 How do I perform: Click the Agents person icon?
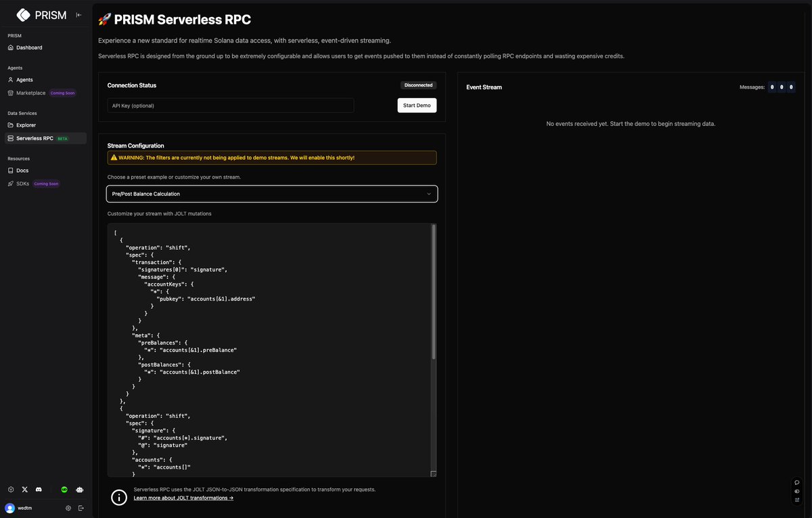pos(10,80)
